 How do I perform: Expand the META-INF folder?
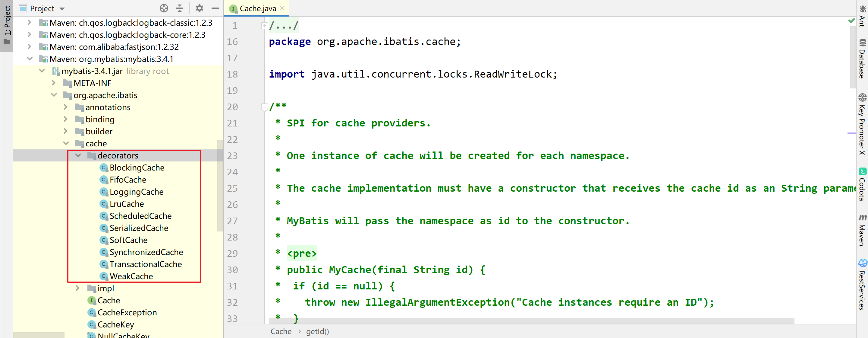coord(54,83)
